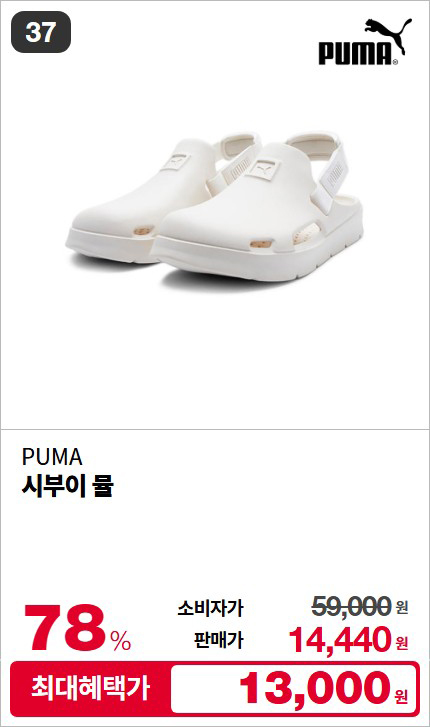
Task: Select the 소비자가 label
Action: click(x=210, y=608)
